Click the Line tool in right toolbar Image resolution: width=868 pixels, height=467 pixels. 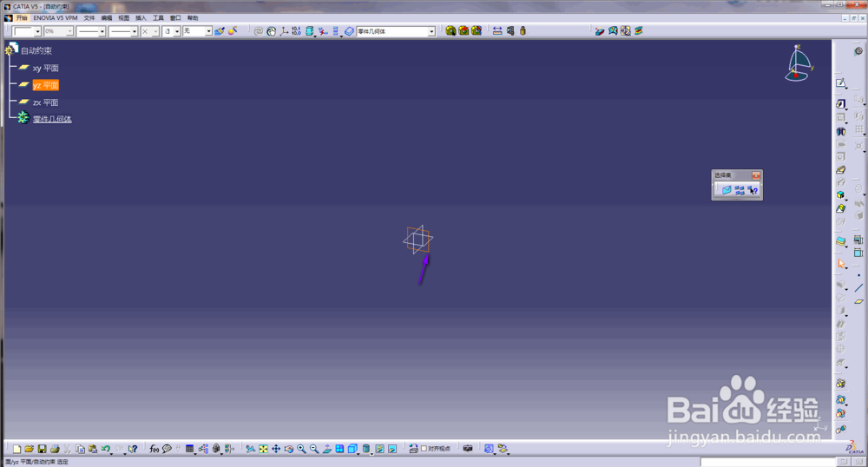[858, 287]
